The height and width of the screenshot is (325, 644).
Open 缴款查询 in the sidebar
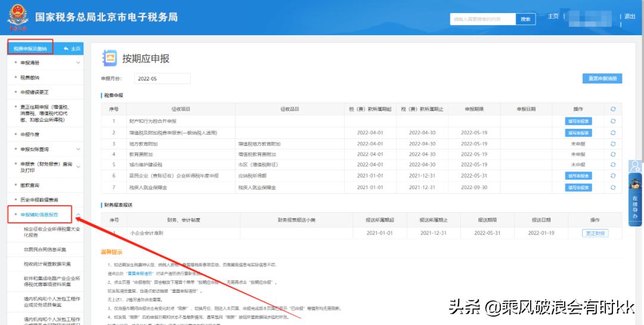30,185
